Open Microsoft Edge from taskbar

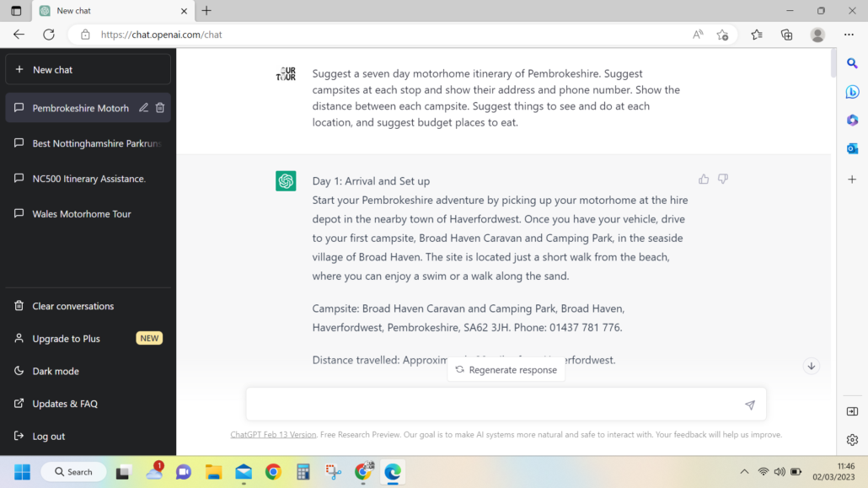click(393, 472)
